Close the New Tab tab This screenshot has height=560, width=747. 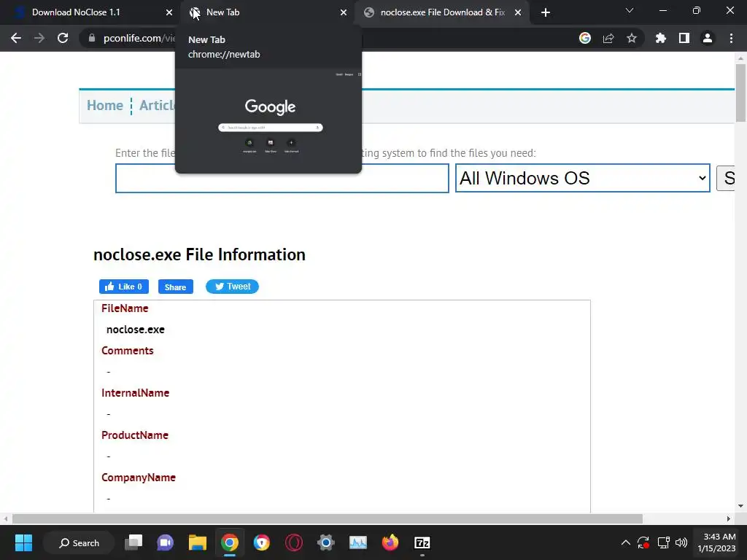pyautogui.click(x=344, y=12)
